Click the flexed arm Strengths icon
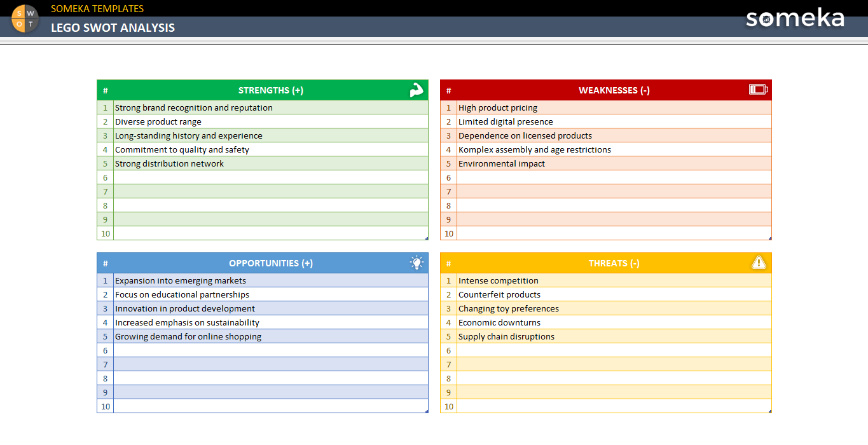868x445 pixels. tap(417, 90)
